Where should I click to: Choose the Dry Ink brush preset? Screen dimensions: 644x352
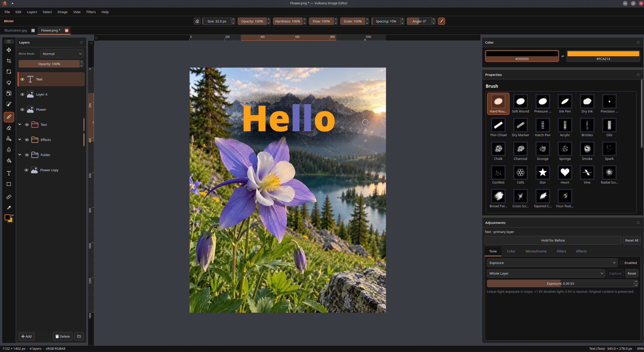click(x=587, y=104)
